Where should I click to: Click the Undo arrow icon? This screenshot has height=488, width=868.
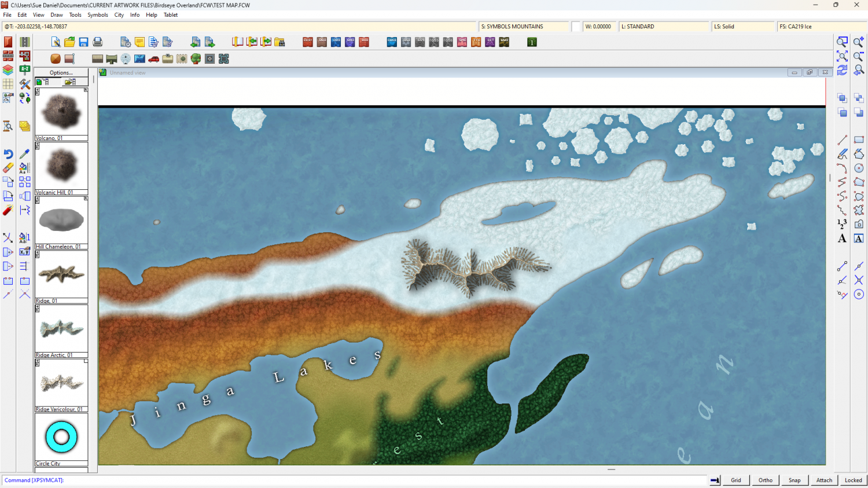coord(8,154)
